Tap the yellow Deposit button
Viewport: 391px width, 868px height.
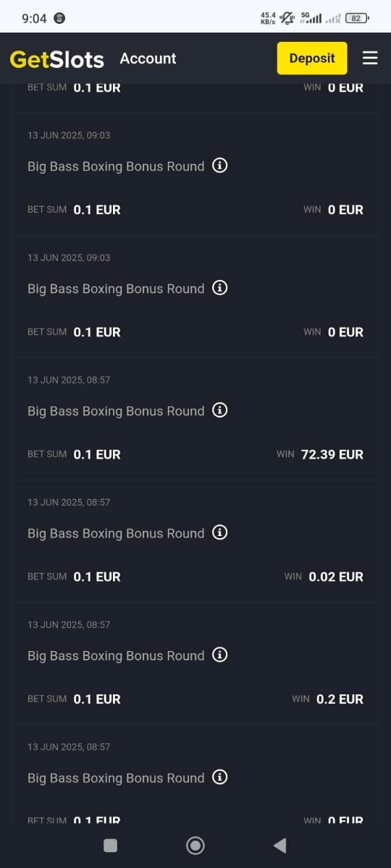pyautogui.click(x=312, y=59)
